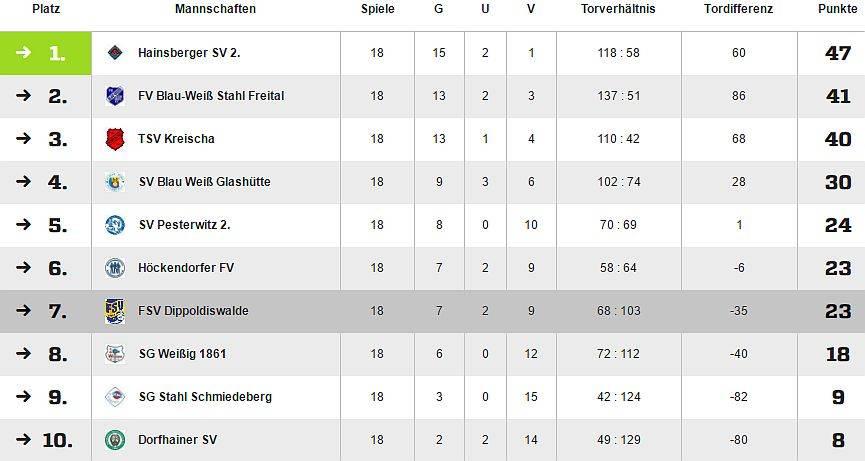Click the Torverhältnis column header
This screenshot has width=865, height=461.
pyautogui.click(x=618, y=9)
